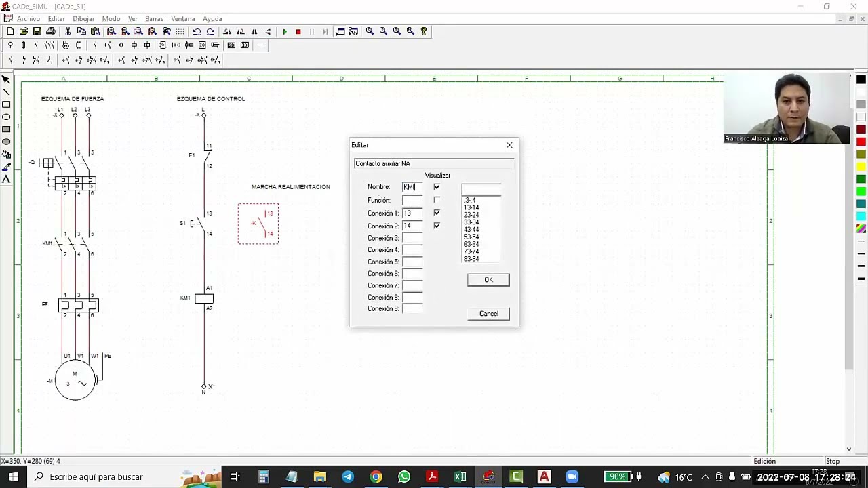Toggle Visualizar checkbox for Conexión 2

[437, 226]
